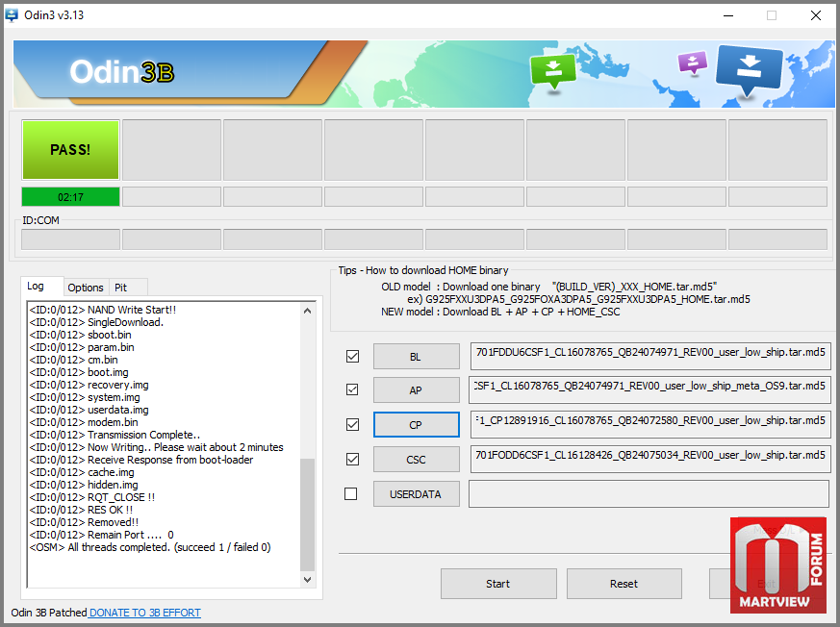Click the CP file path field
This screenshot has height=627, width=840.
click(x=650, y=425)
